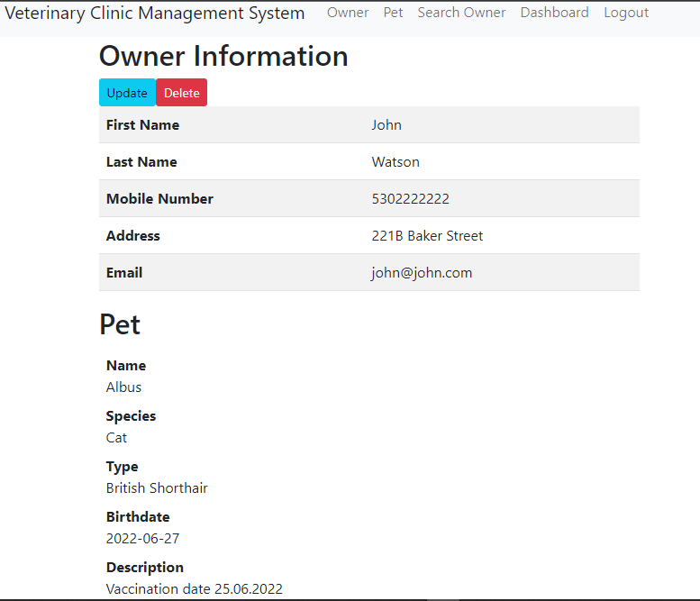Click the pet Name label
The image size is (700, 601).
point(126,366)
